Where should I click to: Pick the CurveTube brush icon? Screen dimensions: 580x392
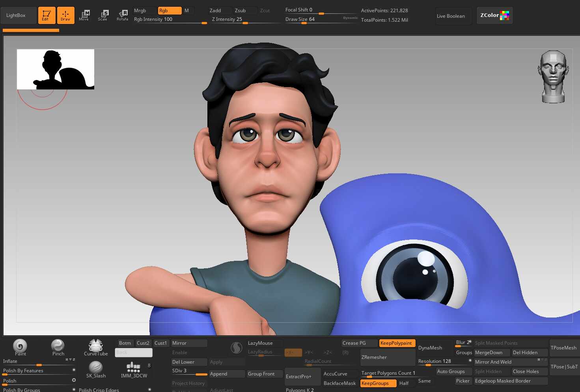click(96, 346)
